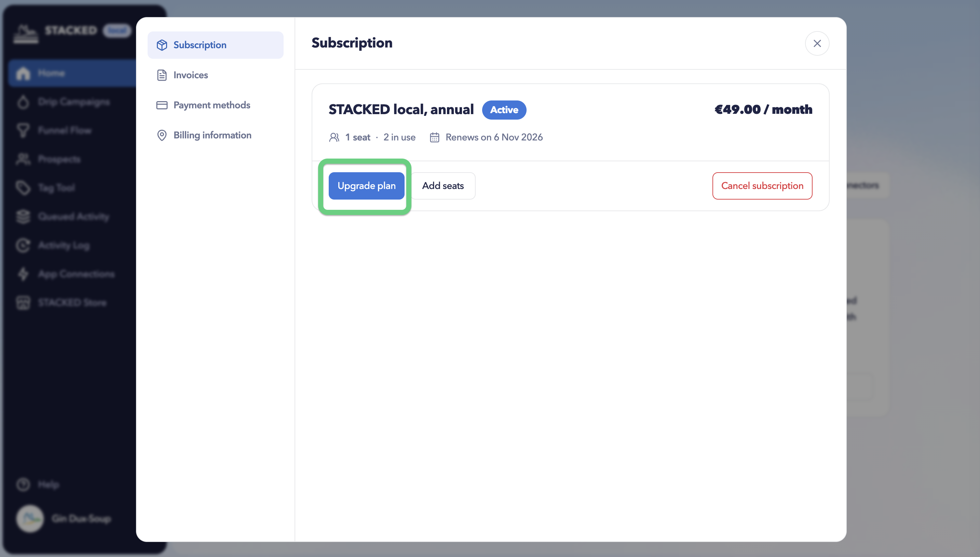Click the "2 in use" text
980x557 pixels.
399,137
